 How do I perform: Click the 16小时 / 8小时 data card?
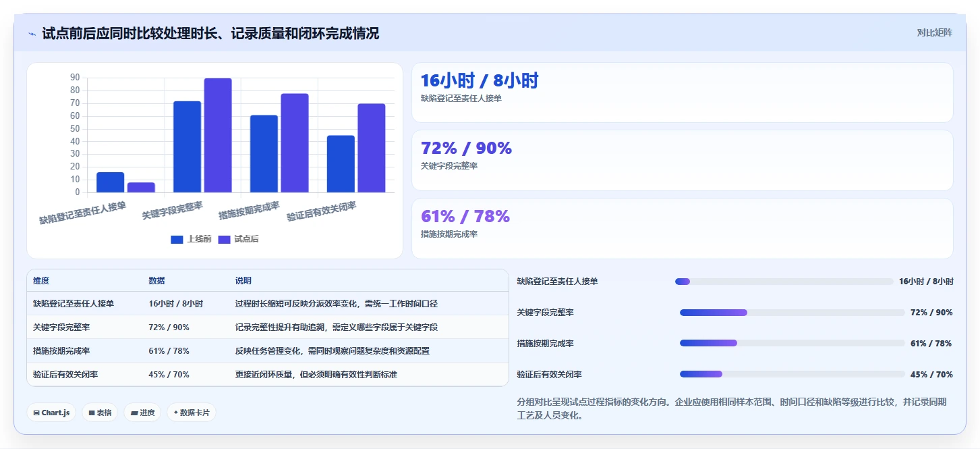tap(683, 93)
